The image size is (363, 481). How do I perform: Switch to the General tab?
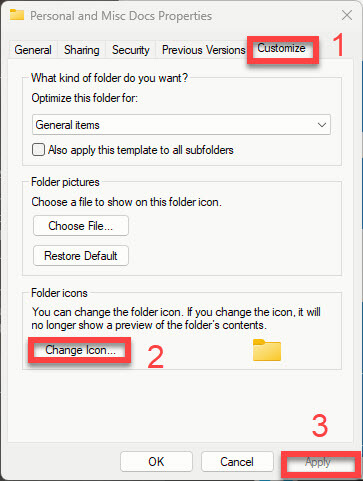33,50
